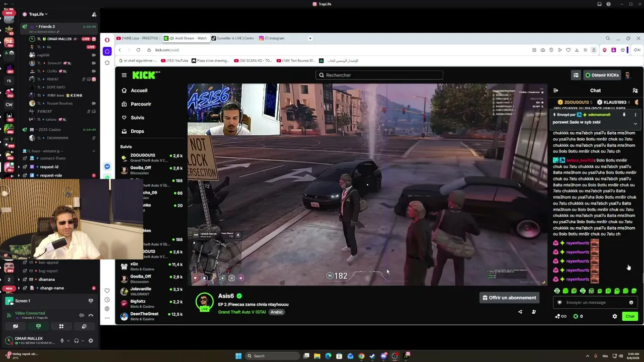Open the emoji picker in the message box

coord(631,302)
